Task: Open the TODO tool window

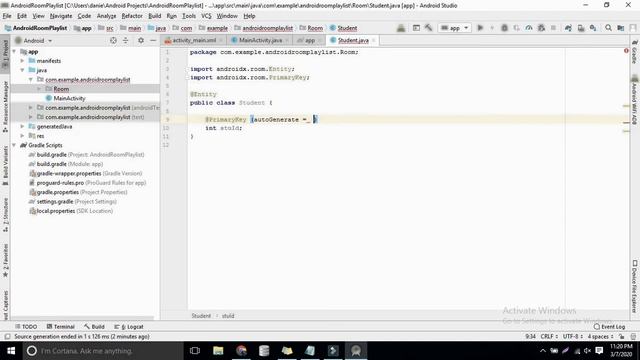Action: click(26, 327)
